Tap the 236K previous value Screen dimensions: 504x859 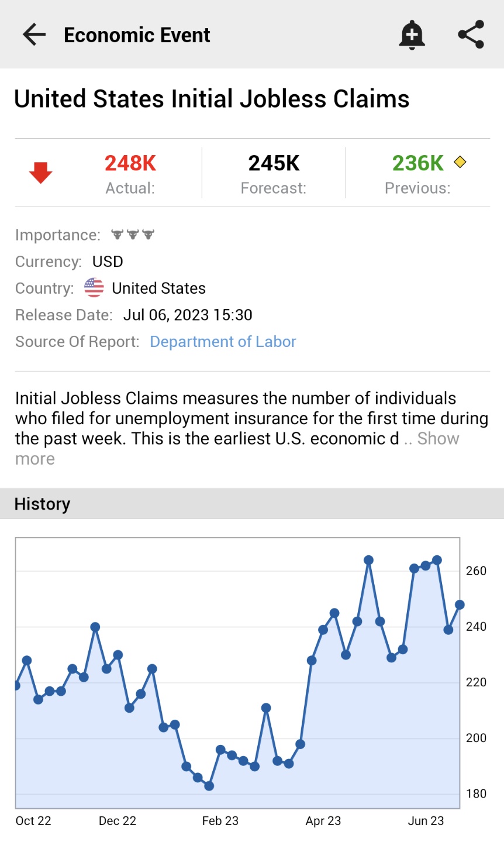click(417, 163)
